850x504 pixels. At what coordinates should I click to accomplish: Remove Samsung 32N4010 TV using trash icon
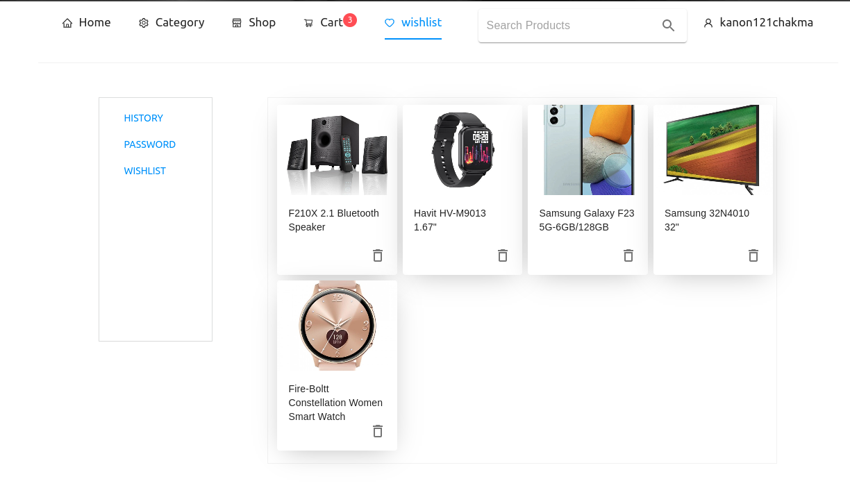coord(753,255)
